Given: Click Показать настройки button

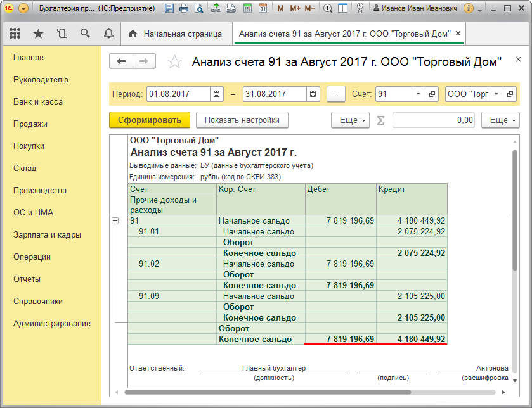Looking at the screenshot, I should pyautogui.click(x=242, y=120).
